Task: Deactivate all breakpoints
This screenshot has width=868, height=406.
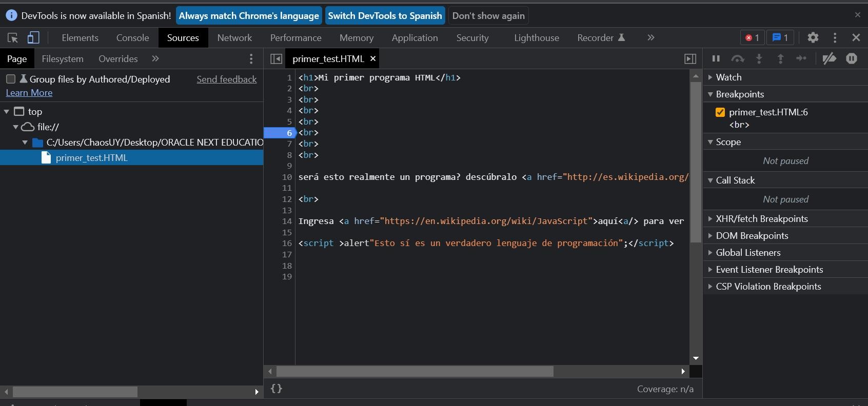Action: (829, 58)
